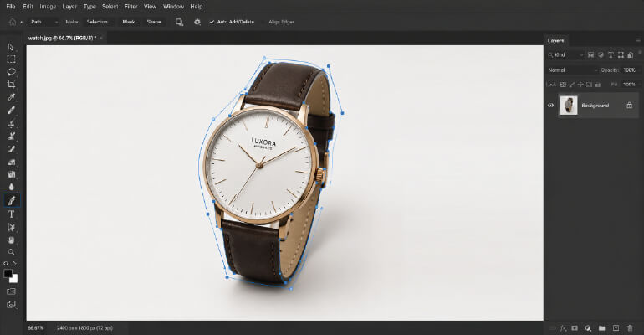The image size is (644, 335).
Task: Toggle pixel layer filter
Action: click(590, 55)
